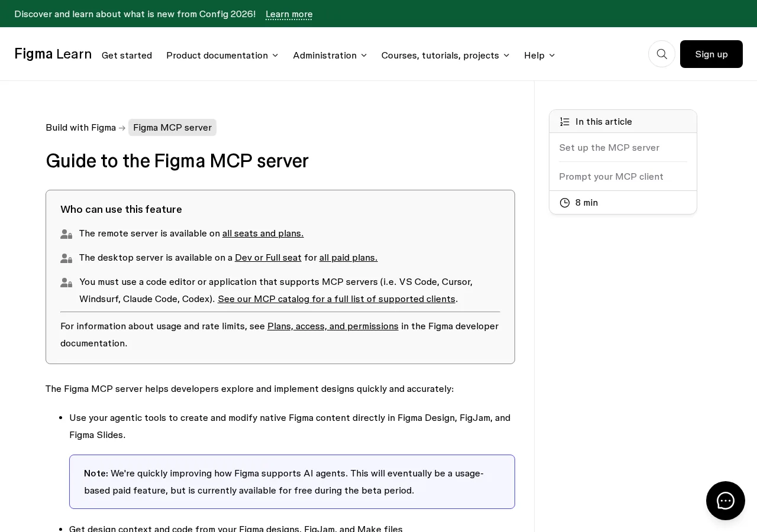Image resolution: width=757 pixels, height=532 pixels.
Task: Click the clock icon beside 8 min
Action: 565,203
